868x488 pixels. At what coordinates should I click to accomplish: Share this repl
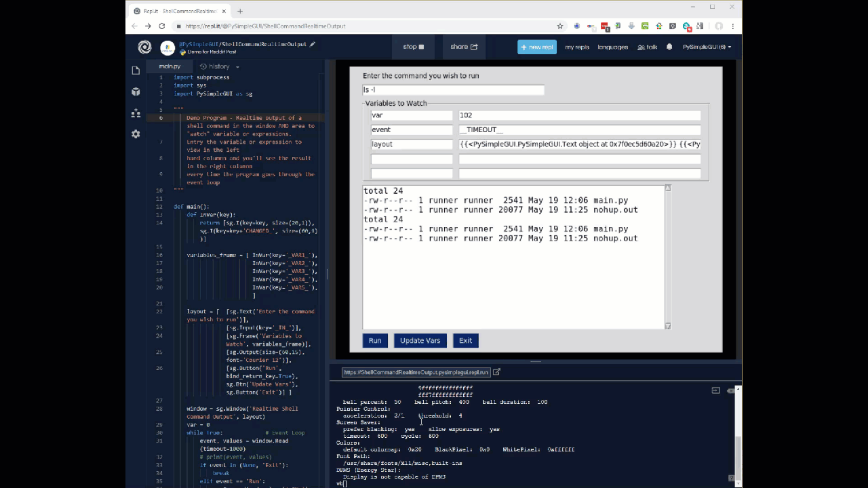click(465, 47)
